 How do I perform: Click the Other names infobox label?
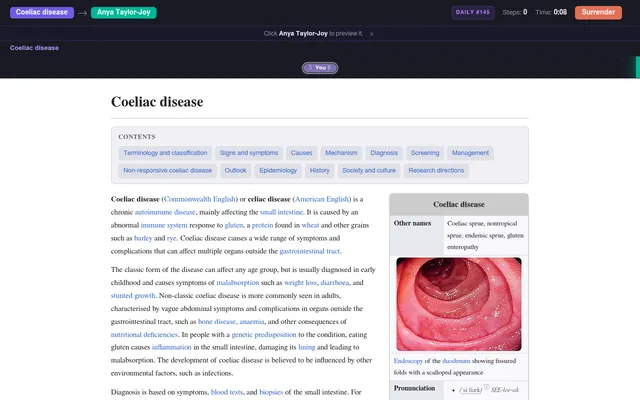click(x=412, y=223)
